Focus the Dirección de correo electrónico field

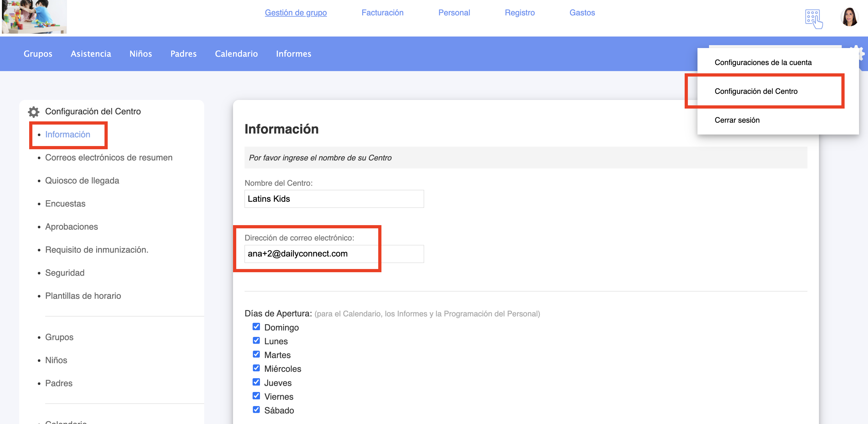pos(334,254)
